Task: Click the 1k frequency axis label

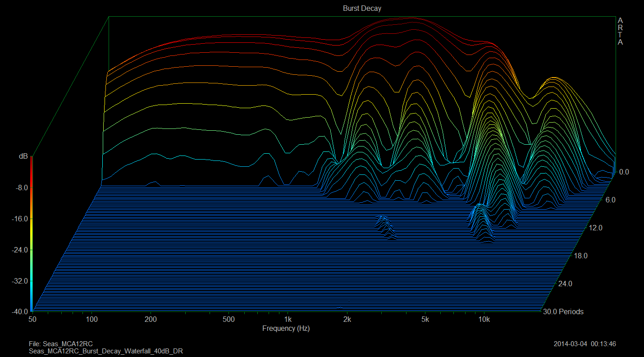Action: click(288, 320)
